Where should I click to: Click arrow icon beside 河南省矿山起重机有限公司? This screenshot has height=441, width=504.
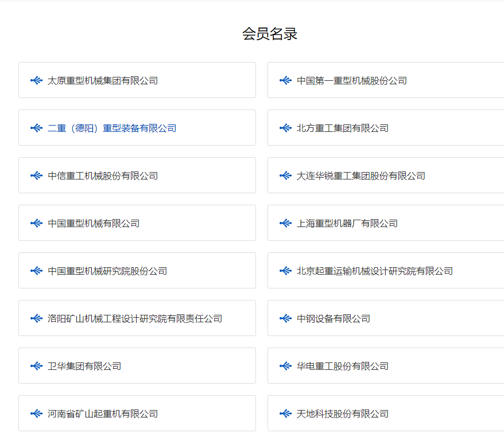[36, 413]
